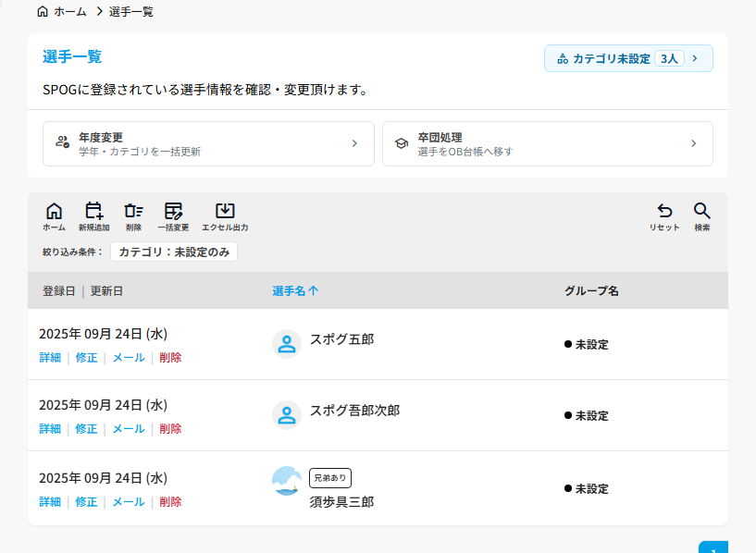
Task: Click the name スポグ五郎
Action: pos(341,339)
